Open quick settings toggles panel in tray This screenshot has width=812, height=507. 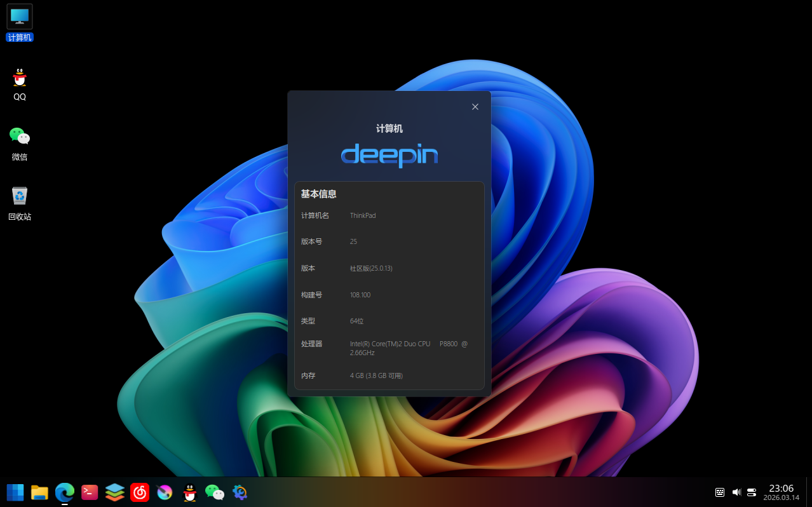(x=752, y=492)
